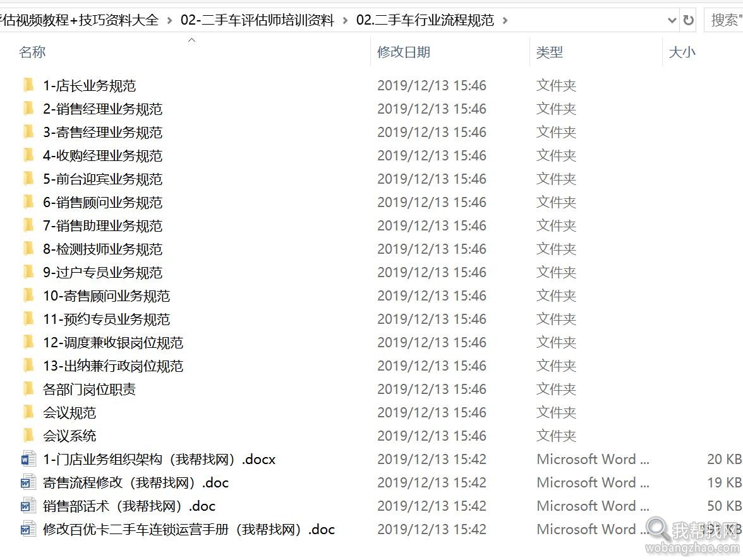Select folder name 13-出纳兼行政岗位规范

tap(113, 366)
